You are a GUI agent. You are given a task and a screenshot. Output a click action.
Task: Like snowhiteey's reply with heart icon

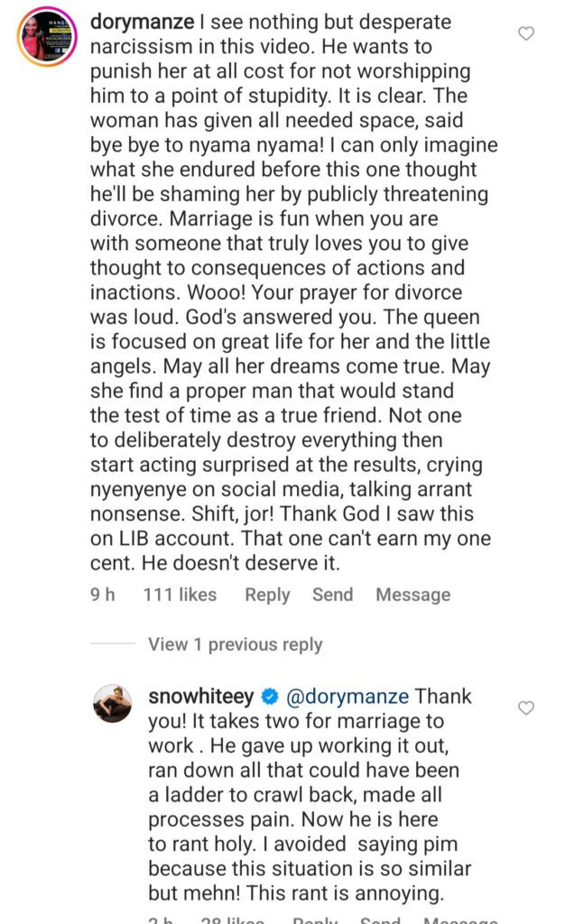point(526,708)
